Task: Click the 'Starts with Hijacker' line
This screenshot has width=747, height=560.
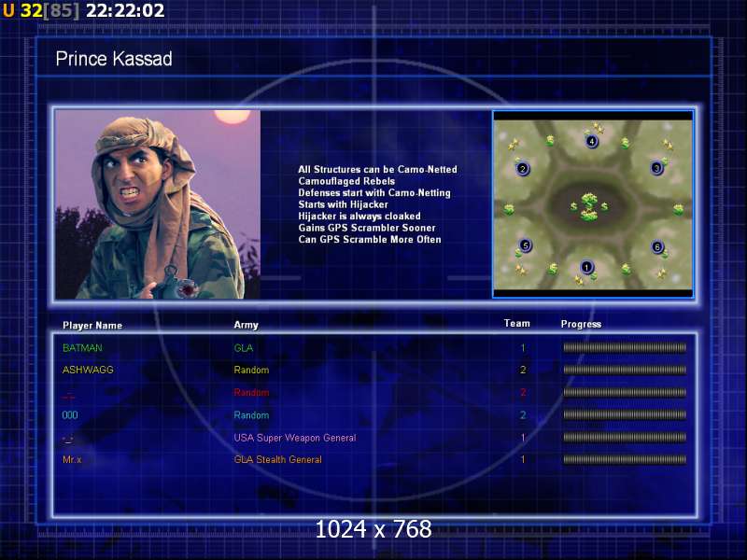Action: point(343,204)
